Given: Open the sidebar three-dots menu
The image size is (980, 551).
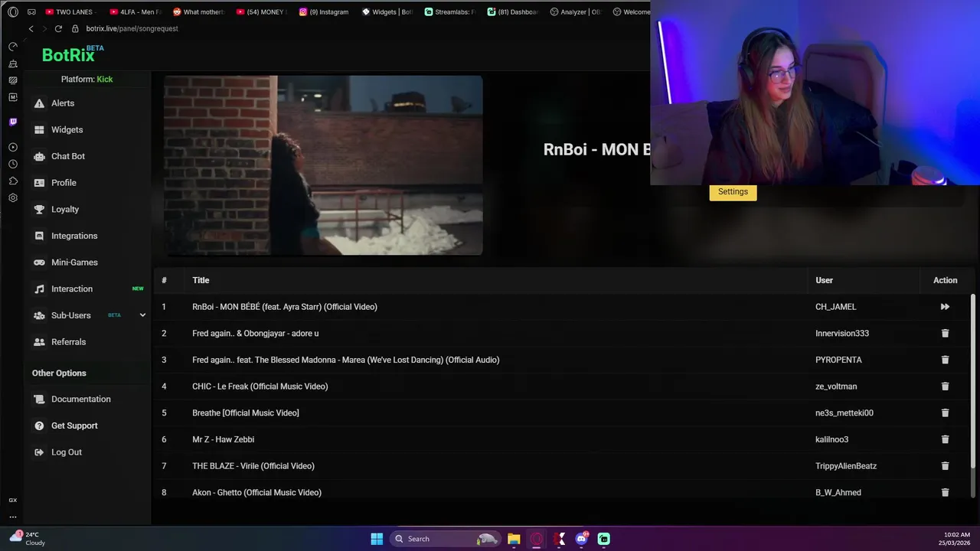Looking at the screenshot, I should [x=13, y=517].
